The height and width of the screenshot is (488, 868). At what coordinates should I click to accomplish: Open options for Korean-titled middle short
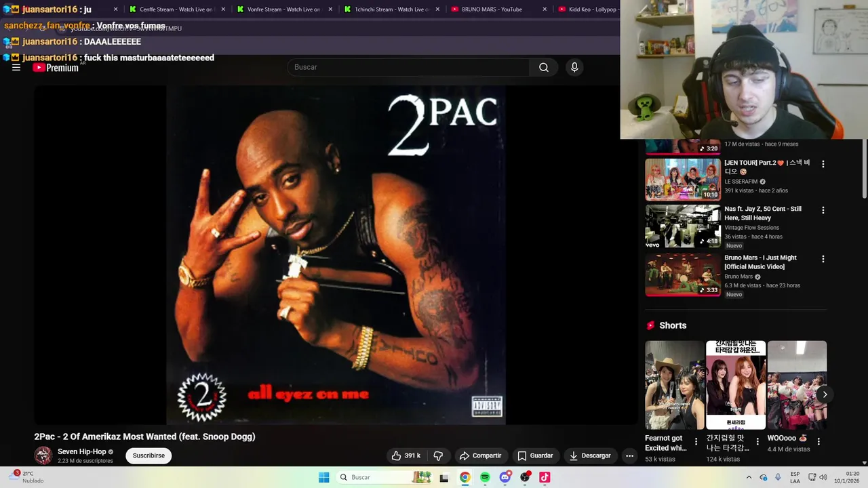pyautogui.click(x=757, y=441)
